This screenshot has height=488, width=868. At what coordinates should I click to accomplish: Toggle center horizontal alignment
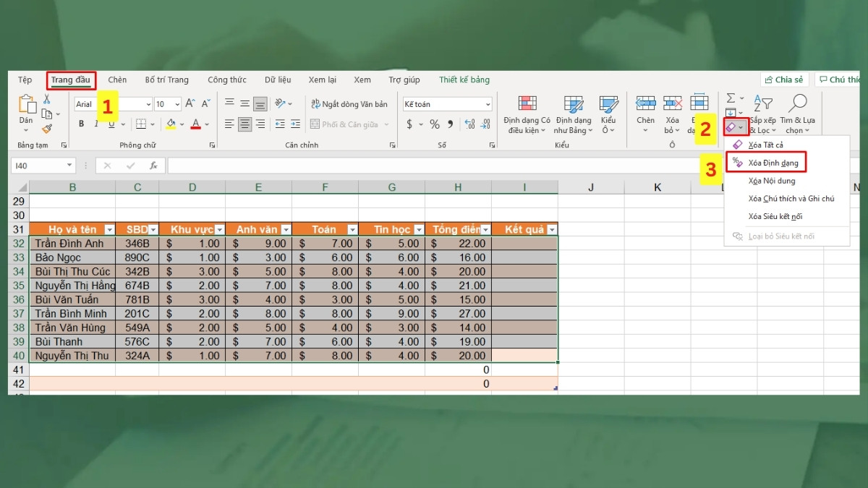(244, 124)
